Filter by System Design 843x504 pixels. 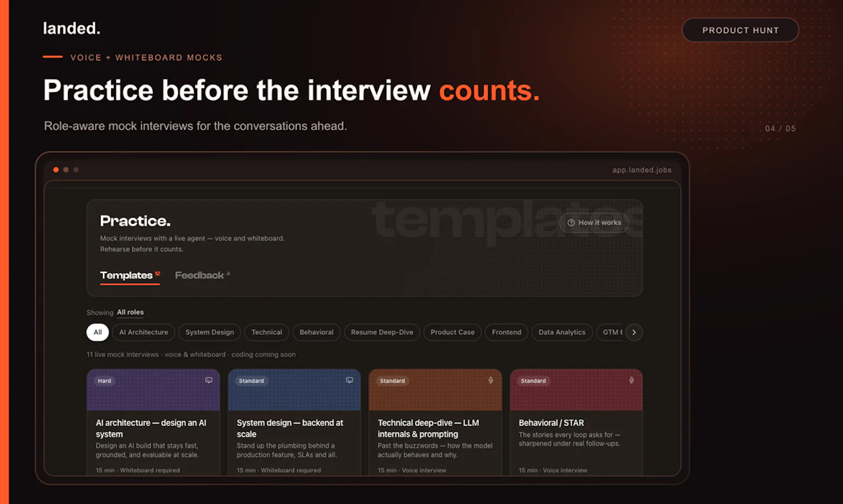pyautogui.click(x=210, y=332)
